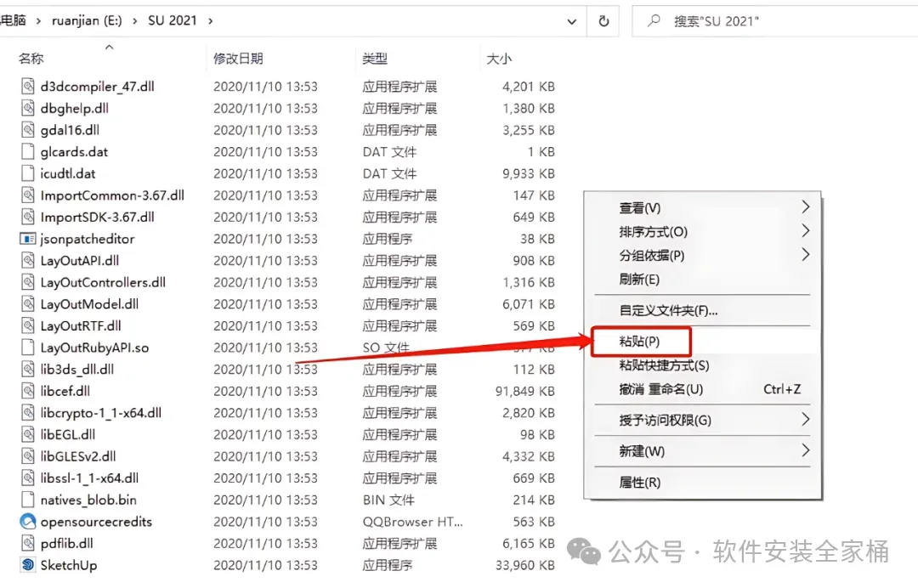Expand the 排序方式(O) submenu arrow
Viewport: 918px width, 588px height.
point(806,231)
